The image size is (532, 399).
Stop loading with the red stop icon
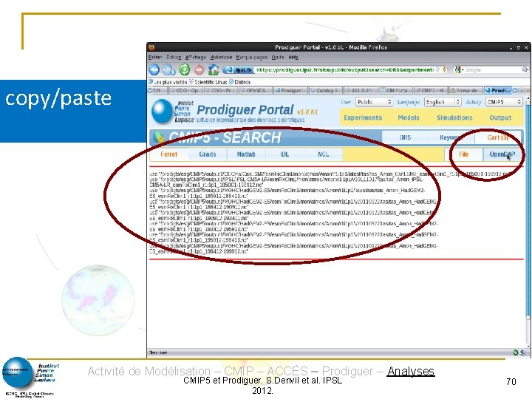pos(199,70)
